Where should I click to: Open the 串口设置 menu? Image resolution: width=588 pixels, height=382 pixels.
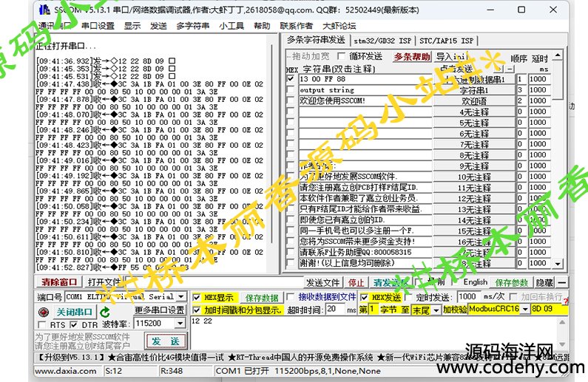click(98, 26)
